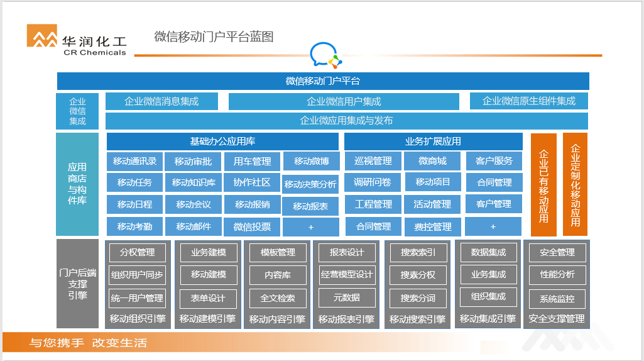Click the 客户服务 tile
The height and width of the screenshot is (361, 644).
[x=494, y=161]
